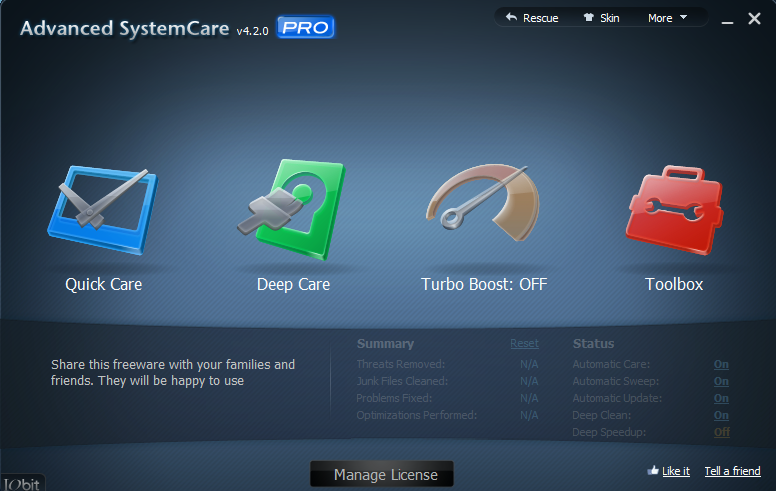This screenshot has width=776, height=491.
Task: Click the Junk Files Cleaned N/A value
Action: pyautogui.click(x=529, y=381)
